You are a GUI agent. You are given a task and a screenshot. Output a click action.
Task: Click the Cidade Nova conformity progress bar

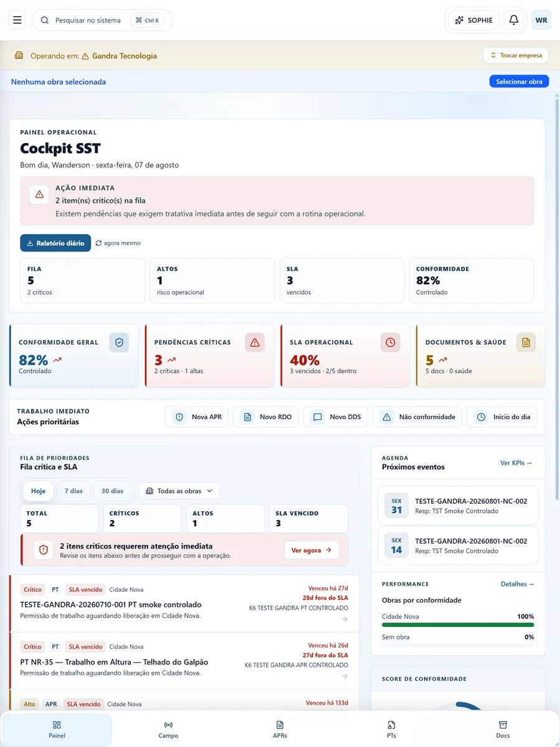458,626
